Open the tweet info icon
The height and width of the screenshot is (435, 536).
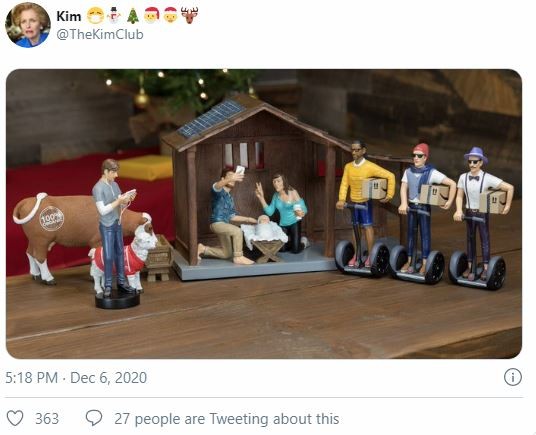click(512, 377)
